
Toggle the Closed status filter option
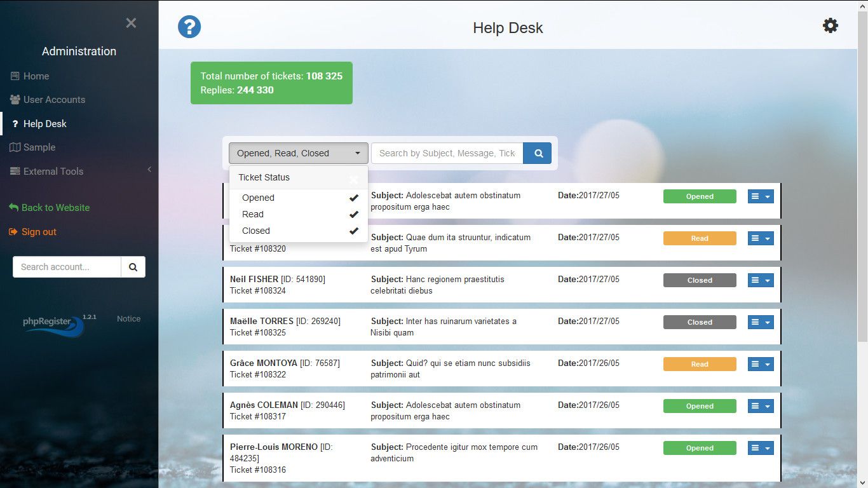click(x=299, y=231)
